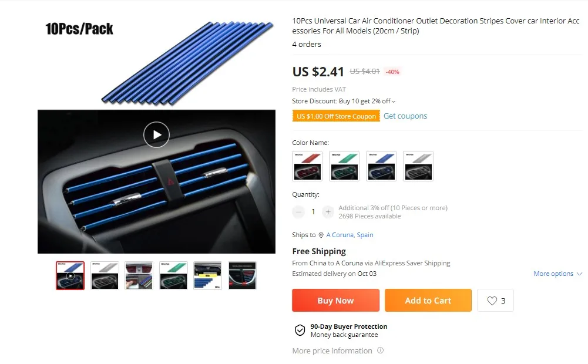Open the more price information icon
Image resolution: width=588 pixels, height=364 pixels.
(x=380, y=350)
